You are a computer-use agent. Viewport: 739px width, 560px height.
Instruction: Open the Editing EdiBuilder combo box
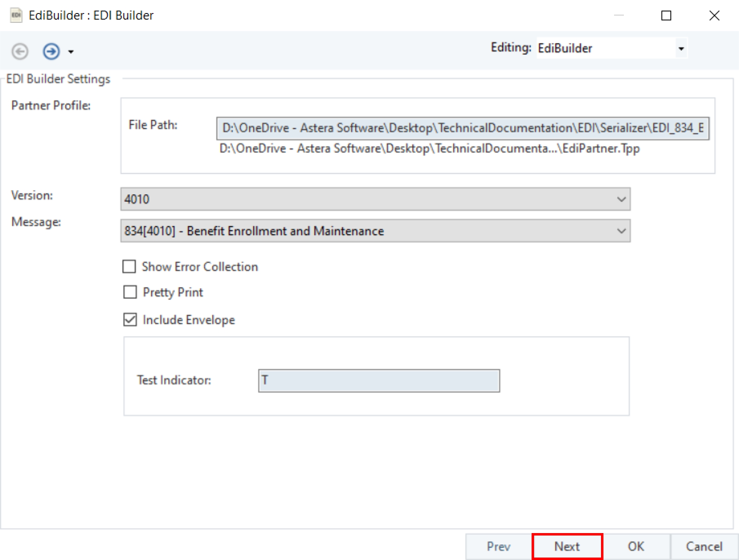(681, 49)
